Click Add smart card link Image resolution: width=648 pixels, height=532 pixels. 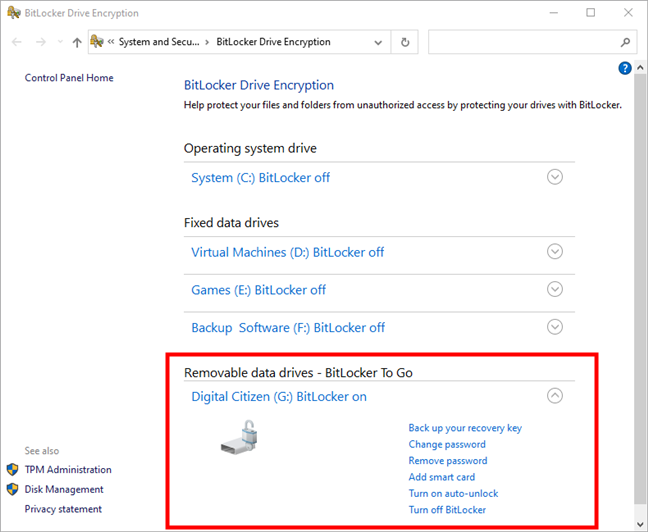click(x=442, y=477)
